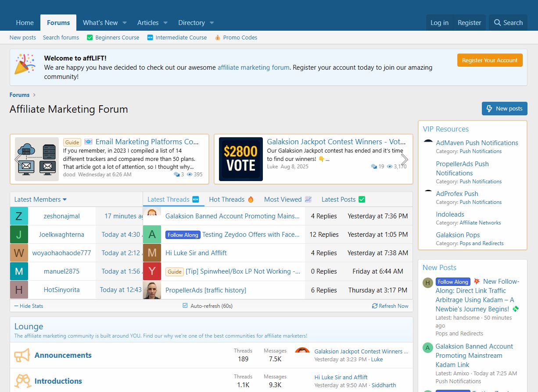This screenshot has width=538, height=392.
Task: Switch to the Most Viewed tab
Action: pos(287,200)
